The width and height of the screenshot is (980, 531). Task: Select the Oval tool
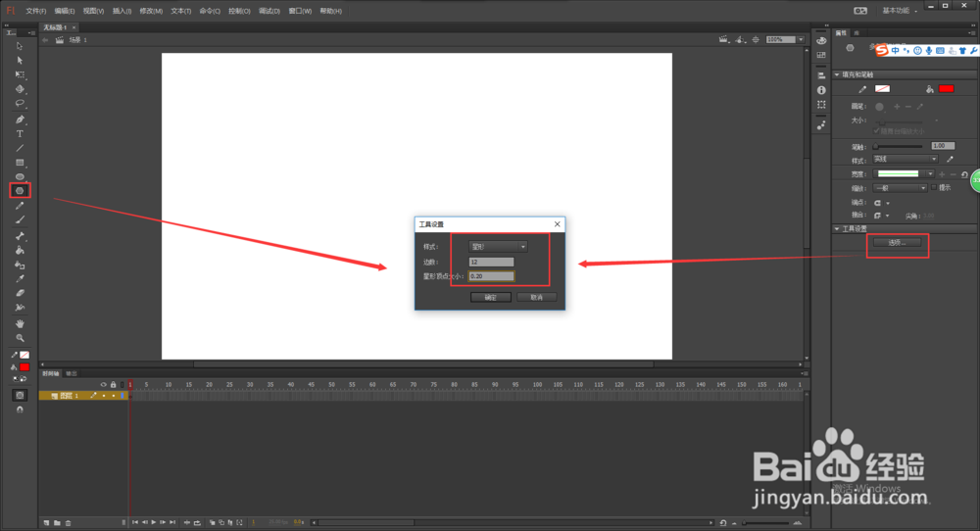point(20,176)
